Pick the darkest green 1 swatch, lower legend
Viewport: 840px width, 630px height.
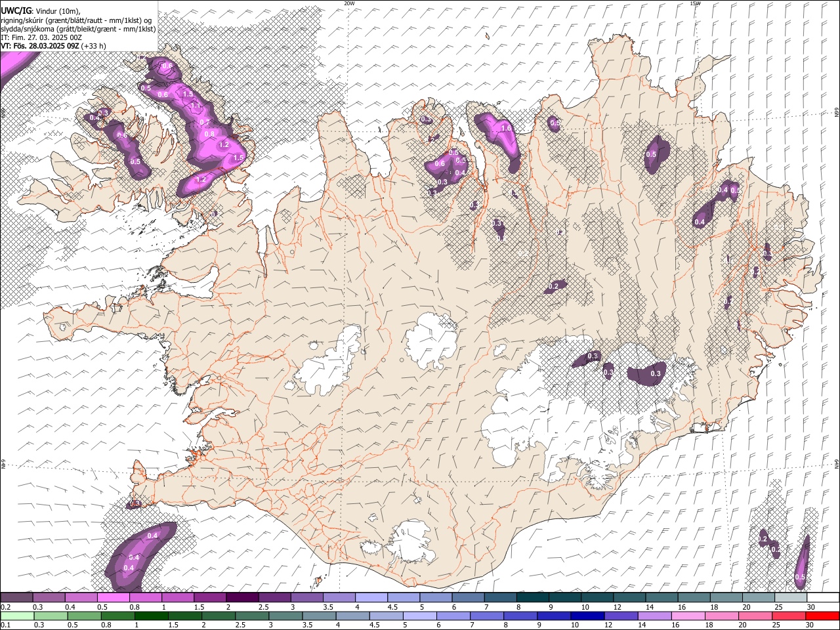point(151,616)
